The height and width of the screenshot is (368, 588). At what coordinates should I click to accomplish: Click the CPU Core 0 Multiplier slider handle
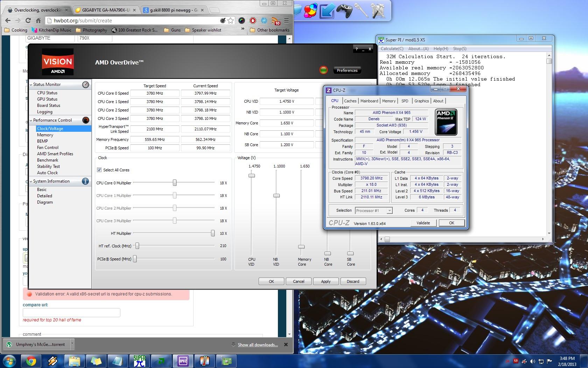click(175, 183)
